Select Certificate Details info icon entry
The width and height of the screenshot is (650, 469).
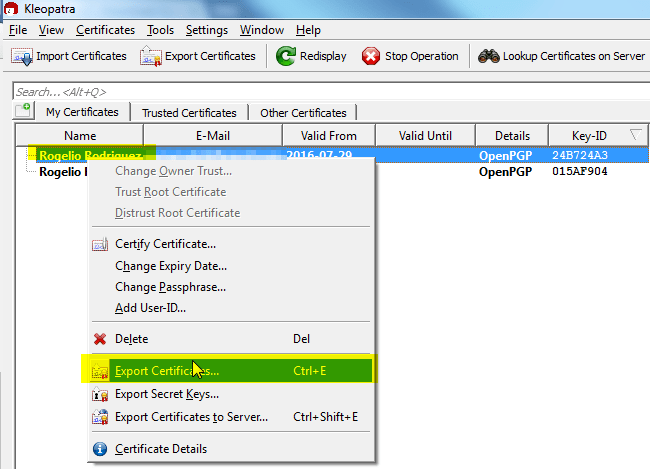coord(160,449)
